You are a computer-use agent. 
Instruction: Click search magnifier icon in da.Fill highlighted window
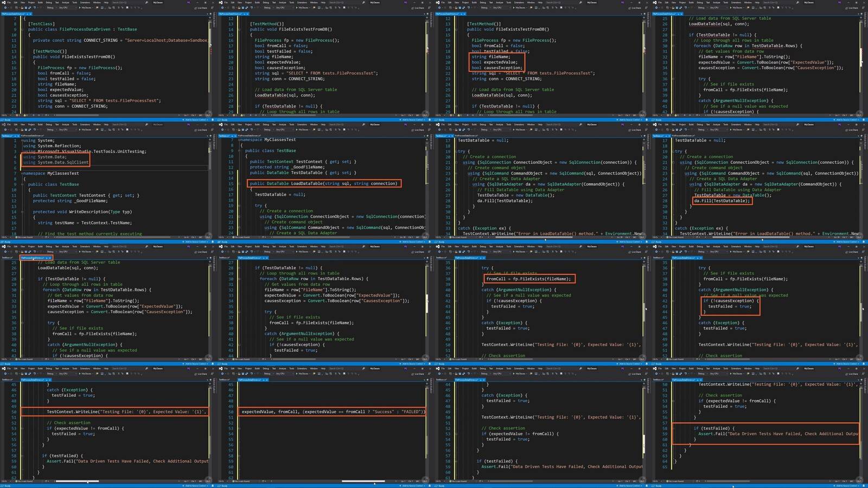(x=797, y=125)
